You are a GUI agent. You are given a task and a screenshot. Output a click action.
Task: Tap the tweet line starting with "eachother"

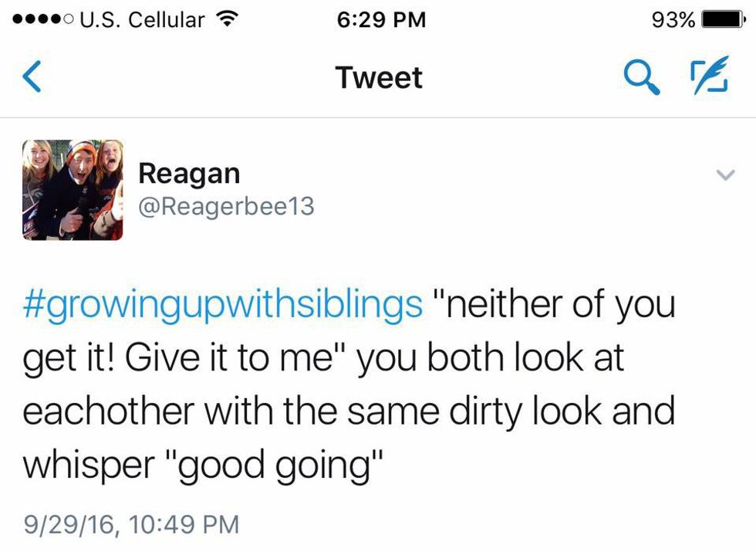(x=349, y=411)
